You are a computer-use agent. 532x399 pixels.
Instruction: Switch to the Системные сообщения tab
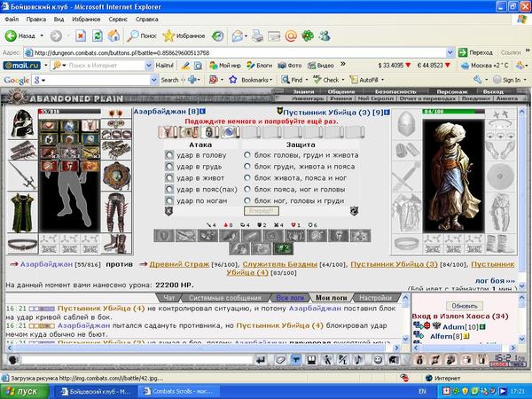(x=225, y=298)
